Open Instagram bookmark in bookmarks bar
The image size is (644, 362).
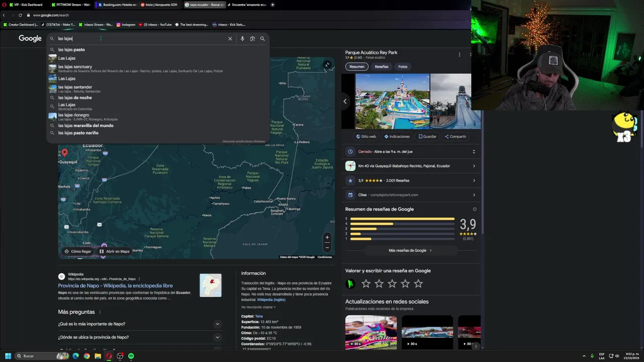tap(126, 25)
